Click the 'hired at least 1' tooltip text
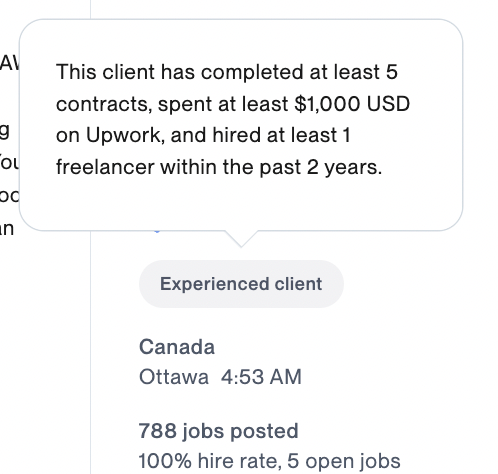The image size is (498, 474). 281,135
